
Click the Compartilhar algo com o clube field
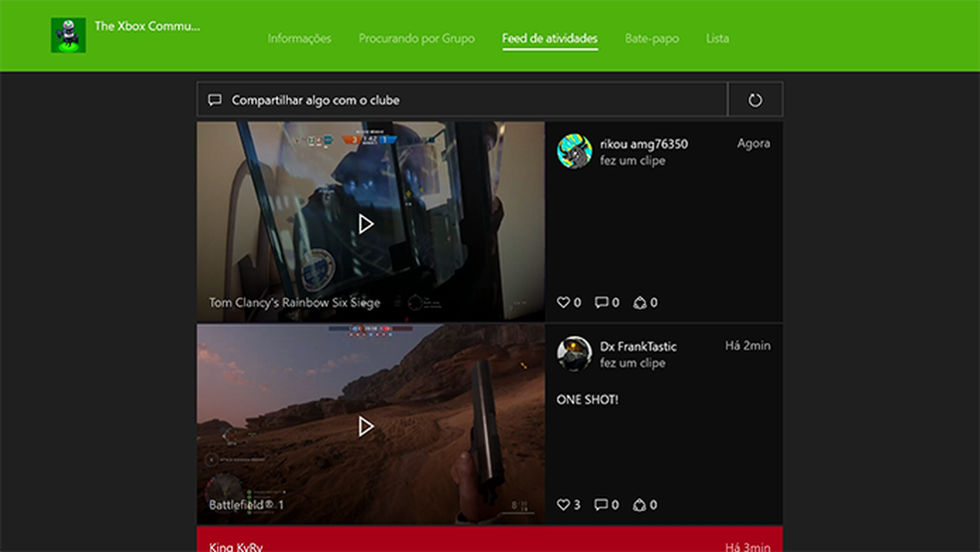[462, 100]
